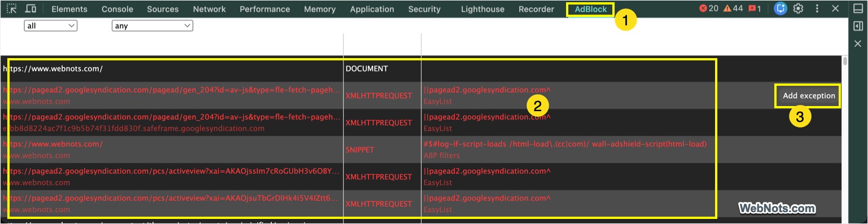Click the activeview URL containing AKAOjssIm7cRoGUbH3v6OBY

coord(172,172)
